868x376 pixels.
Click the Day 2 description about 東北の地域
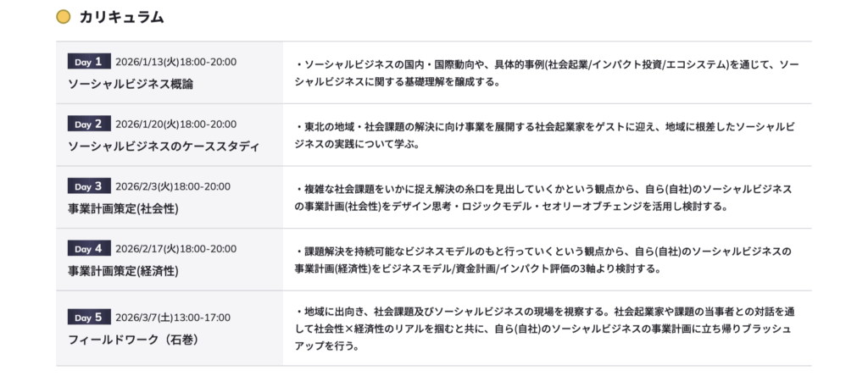pyautogui.click(x=547, y=135)
